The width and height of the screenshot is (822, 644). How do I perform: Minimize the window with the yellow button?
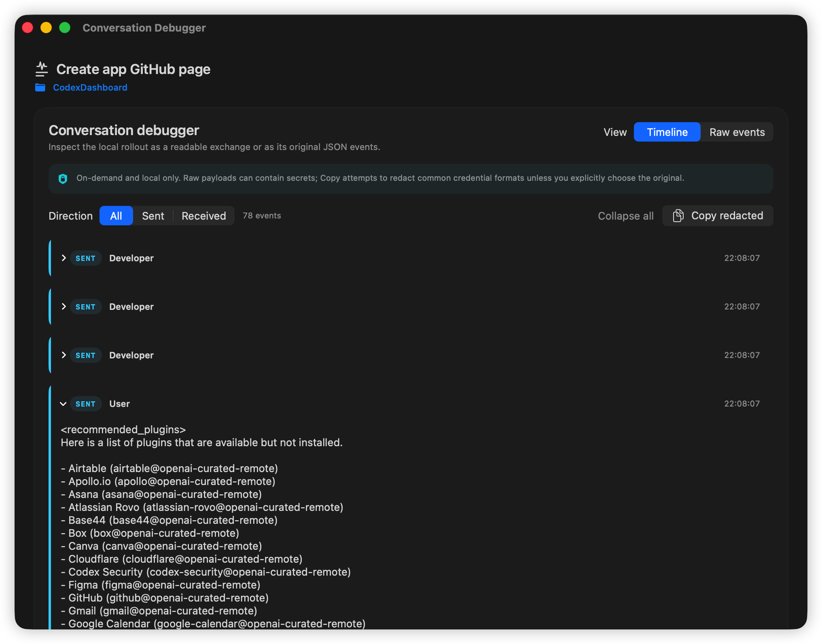[46, 28]
